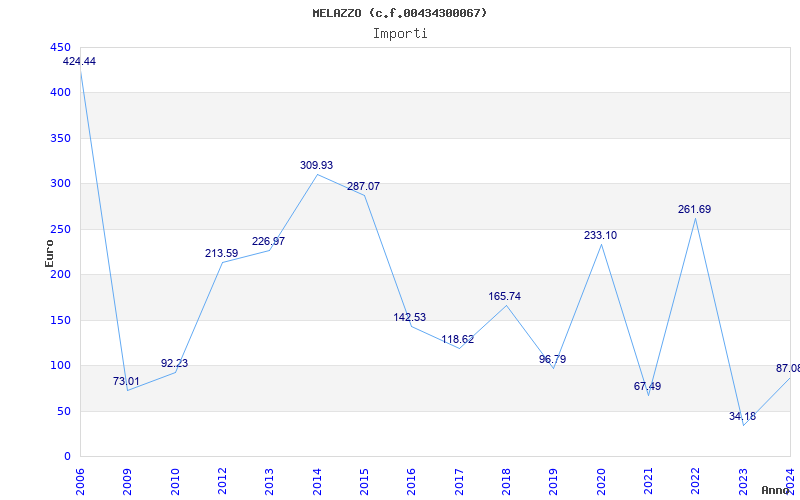Viewport: 800px width, 500px height.
Task: Select the 200 y-axis tick label
Action: pyautogui.click(x=60, y=274)
